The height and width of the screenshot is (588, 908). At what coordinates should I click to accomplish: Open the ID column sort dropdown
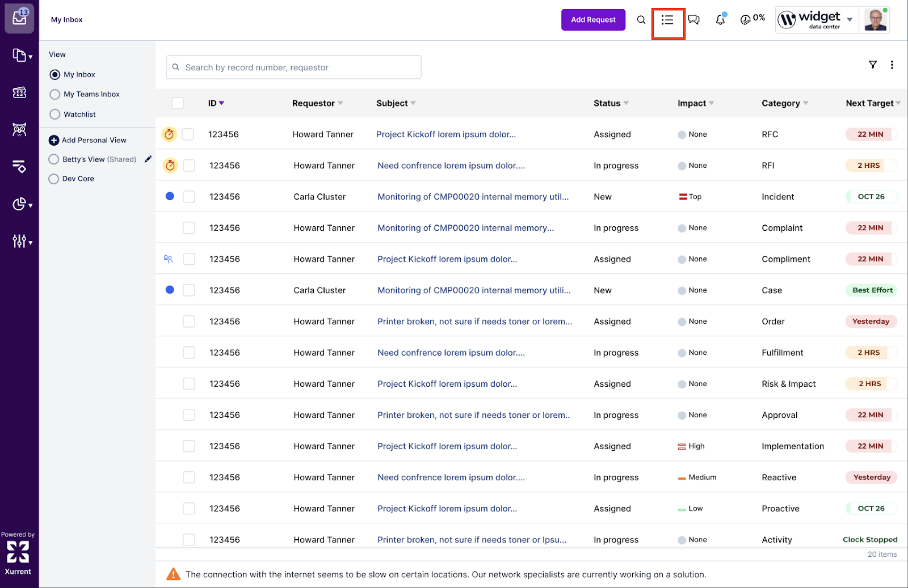(x=222, y=103)
